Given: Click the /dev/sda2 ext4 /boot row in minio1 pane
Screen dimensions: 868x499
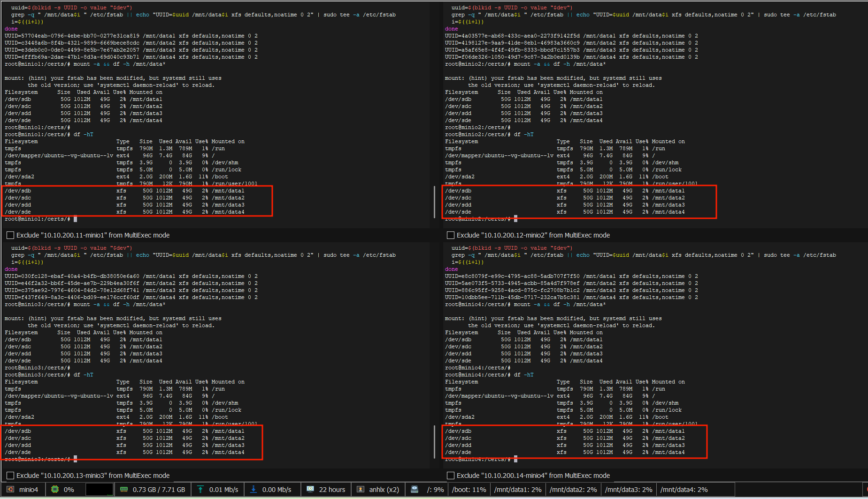Looking at the screenshot, I should [x=116, y=177].
